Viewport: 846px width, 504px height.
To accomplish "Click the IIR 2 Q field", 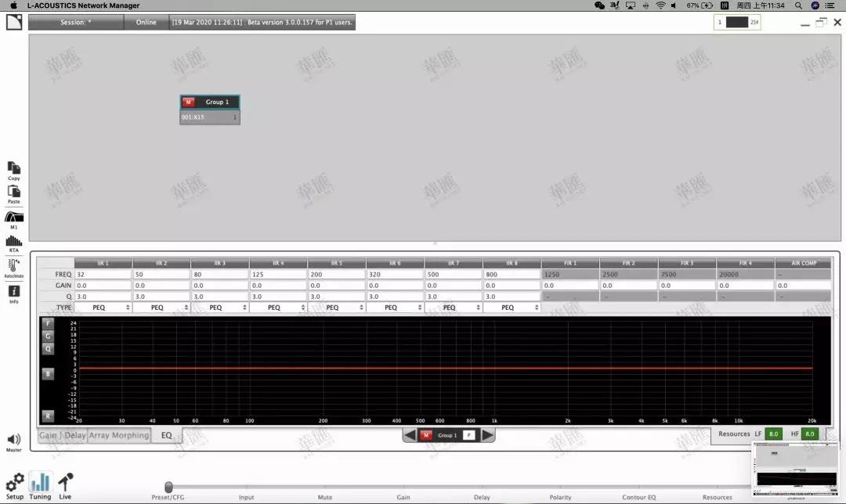I will 161,297.
